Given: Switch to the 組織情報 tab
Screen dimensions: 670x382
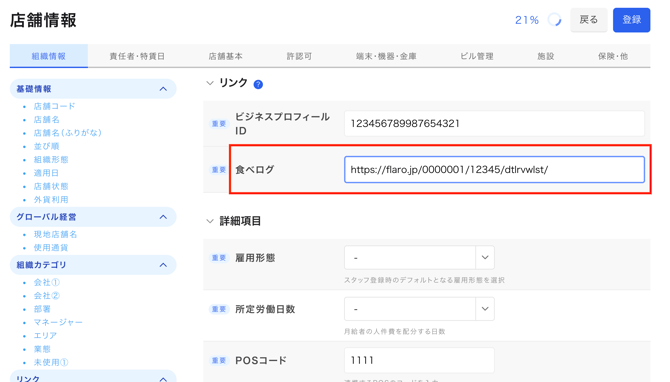Looking at the screenshot, I should [x=49, y=56].
